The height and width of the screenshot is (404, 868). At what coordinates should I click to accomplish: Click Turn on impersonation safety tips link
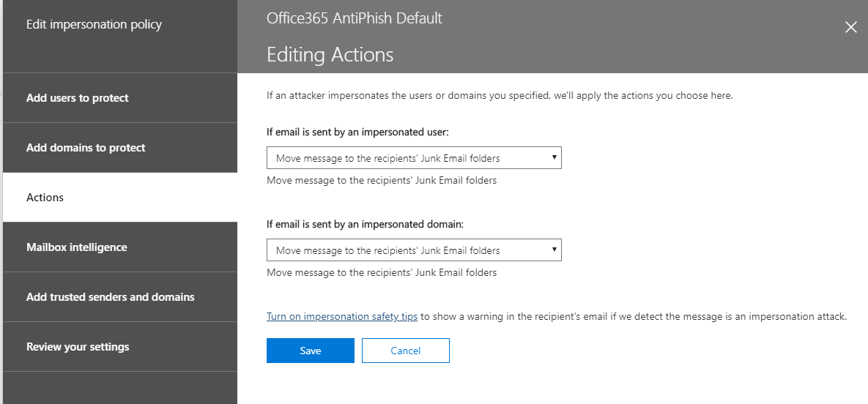(x=342, y=317)
